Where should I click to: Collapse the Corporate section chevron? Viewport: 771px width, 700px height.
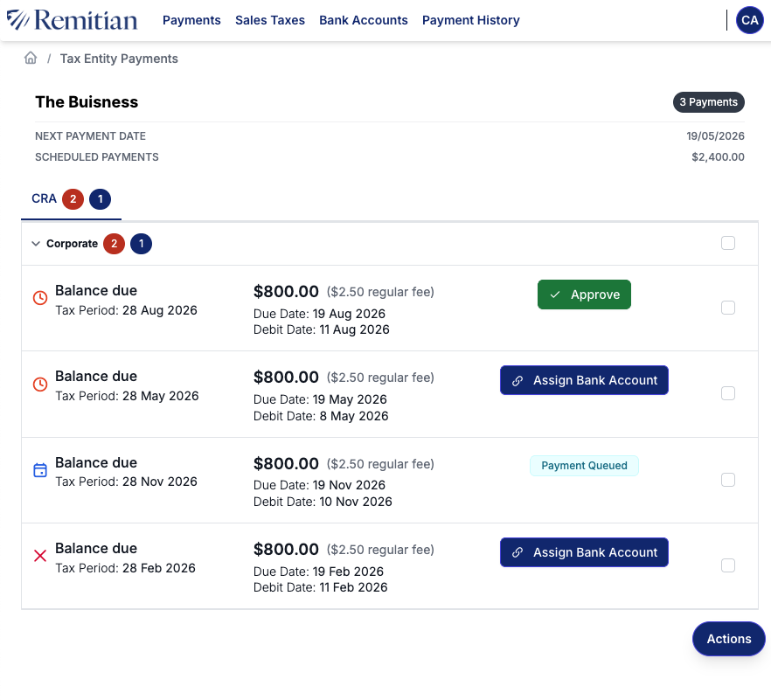coord(36,244)
